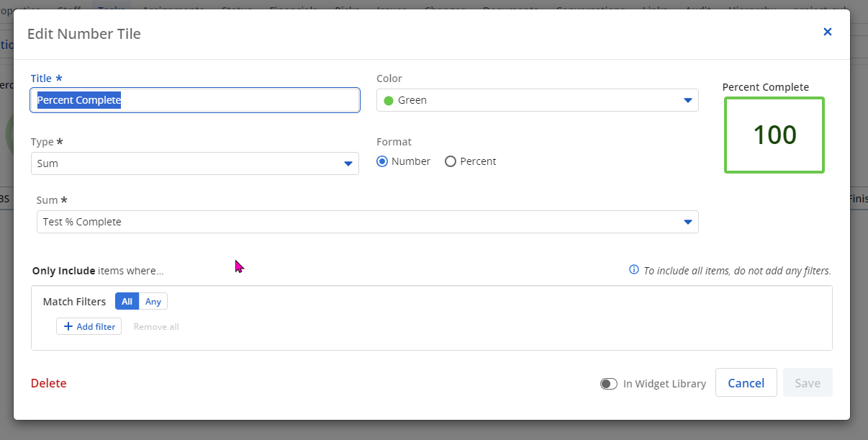The image size is (868, 440).
Task: Click the Save button
Action: pyautogui.click(x=808, y=383)
